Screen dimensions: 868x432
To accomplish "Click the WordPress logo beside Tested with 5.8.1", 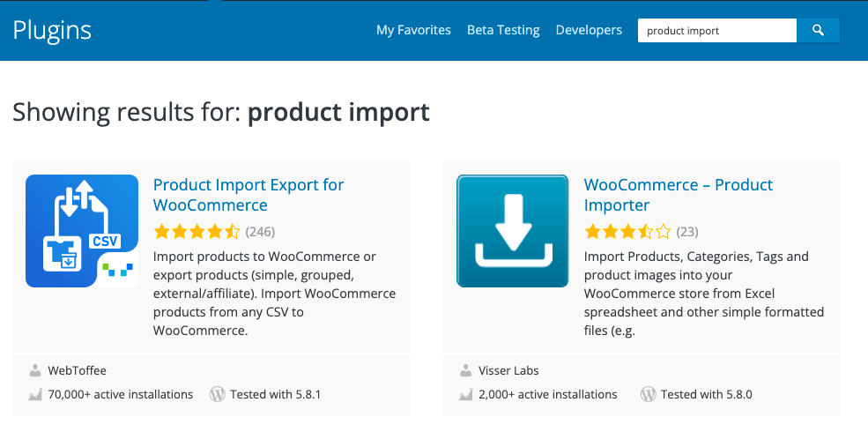I will pos(218,394).
